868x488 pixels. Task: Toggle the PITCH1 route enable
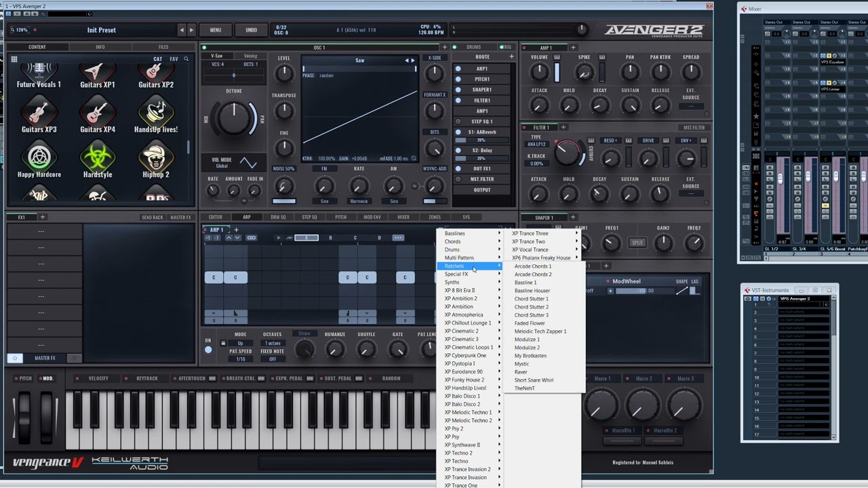pos(458,79)
